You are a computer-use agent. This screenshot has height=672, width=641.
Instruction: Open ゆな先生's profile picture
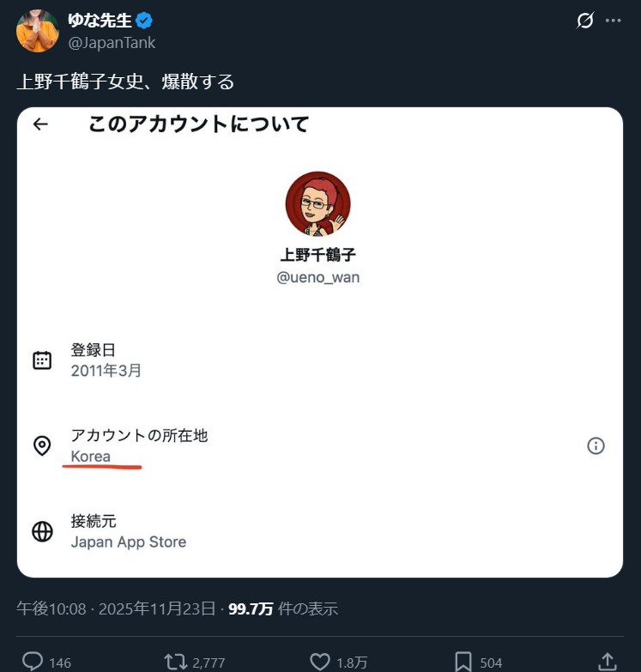pyautogui.click(x=38, y=31)
